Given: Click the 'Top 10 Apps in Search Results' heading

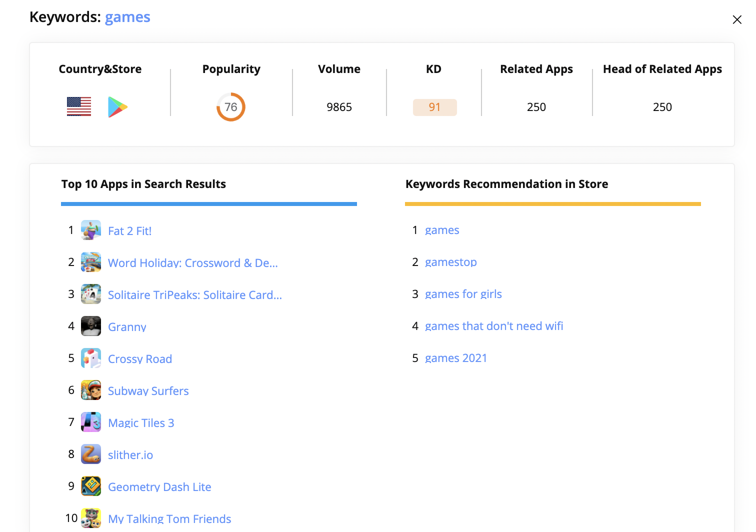Looking at the screenshot, I should (143, 184).
